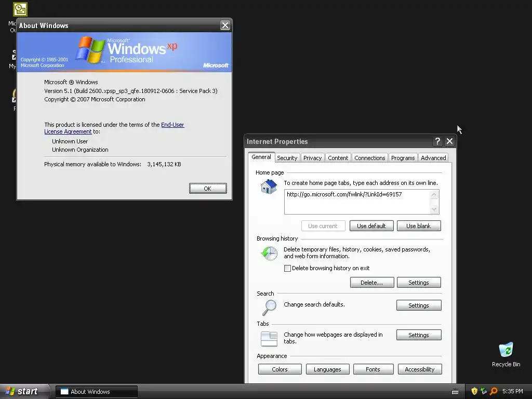
Task: Click OK in About Windows dialog
Action: click(x=208, y=189)
